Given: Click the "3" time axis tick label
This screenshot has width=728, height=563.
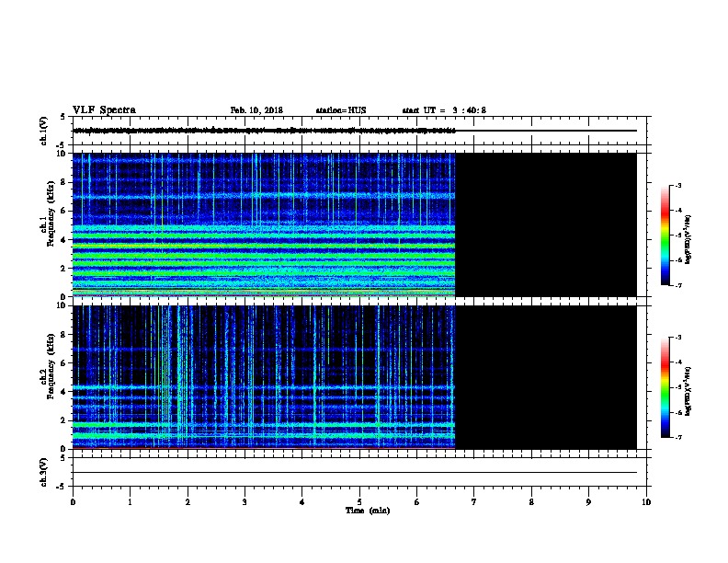Looking at the screenshot, I should point(245,502).
